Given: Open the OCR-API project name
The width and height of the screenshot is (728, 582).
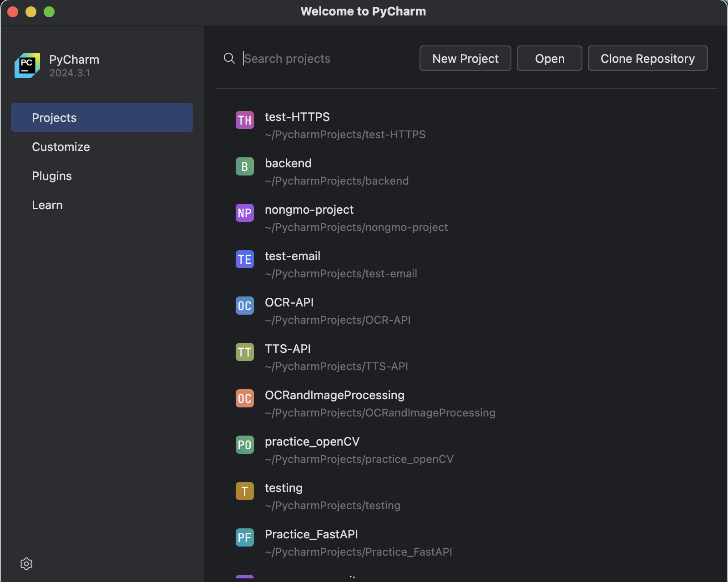Looking at the screenshot, I should click(x=289, y=302).
